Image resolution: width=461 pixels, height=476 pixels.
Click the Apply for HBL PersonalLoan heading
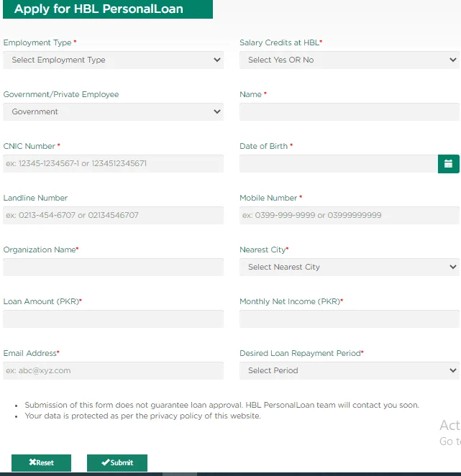99,9
